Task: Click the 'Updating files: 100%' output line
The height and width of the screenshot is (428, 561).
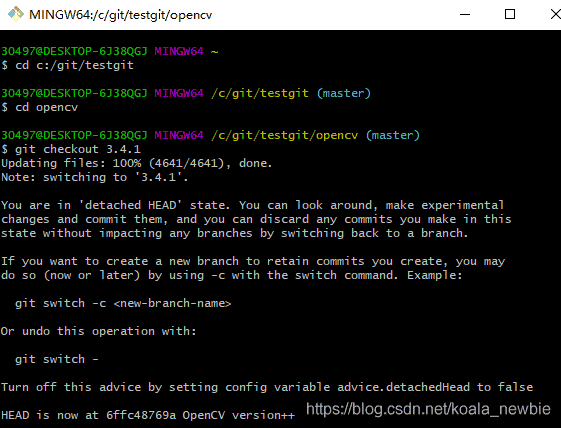Action: coord(137,164)
